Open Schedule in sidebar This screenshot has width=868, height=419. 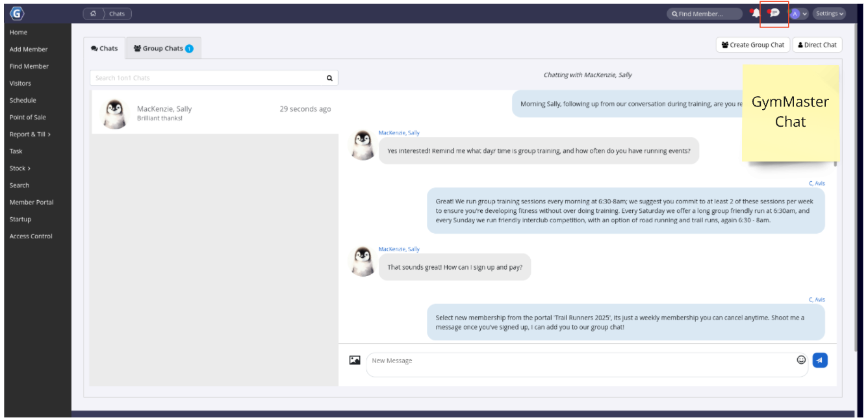(x=23, y=100)
